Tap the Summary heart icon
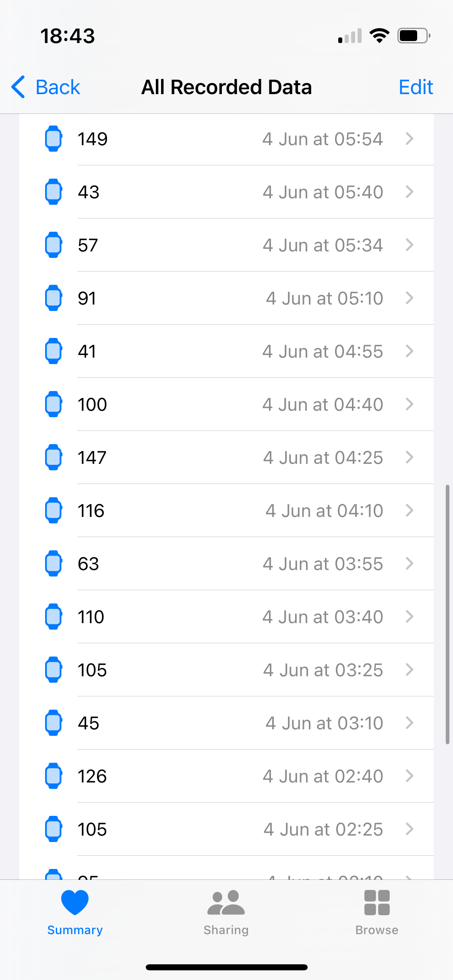Screen dimensions: 453x980 click(x=75, y=902)
